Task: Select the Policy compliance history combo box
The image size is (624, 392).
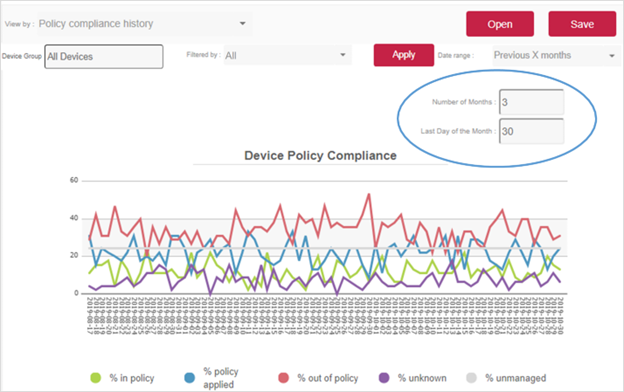Action: [144, 23]
